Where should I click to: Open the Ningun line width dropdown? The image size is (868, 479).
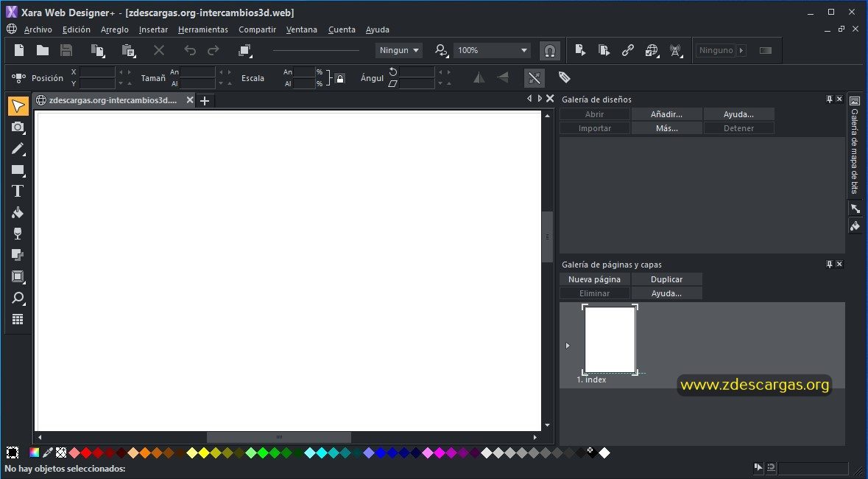coord(398,50)
